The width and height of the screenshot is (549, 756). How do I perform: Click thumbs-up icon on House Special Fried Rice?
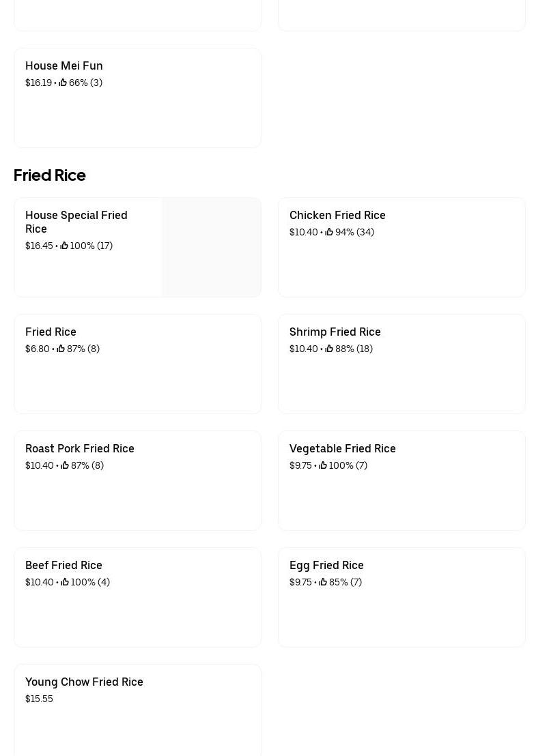pos(64,246)
